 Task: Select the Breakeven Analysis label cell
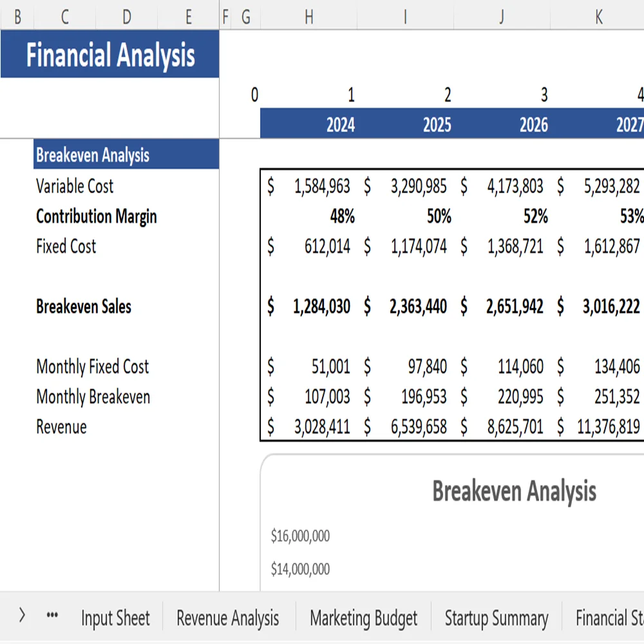[x=93, y=155]
